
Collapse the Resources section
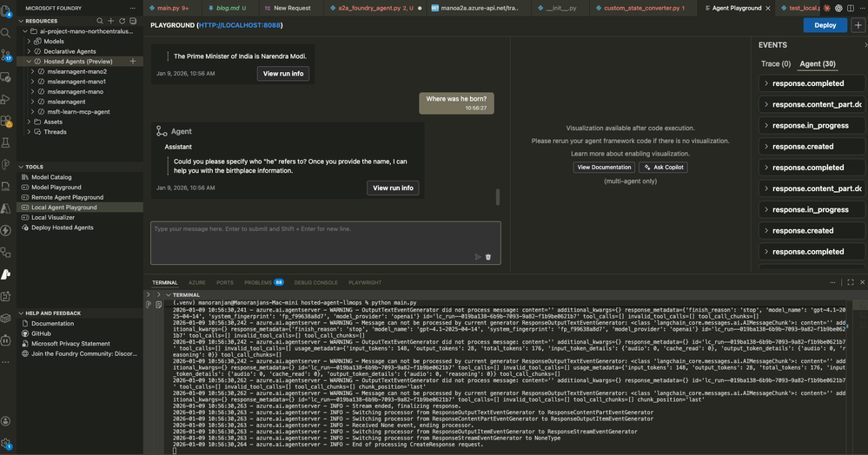click(x=21, y=21)
